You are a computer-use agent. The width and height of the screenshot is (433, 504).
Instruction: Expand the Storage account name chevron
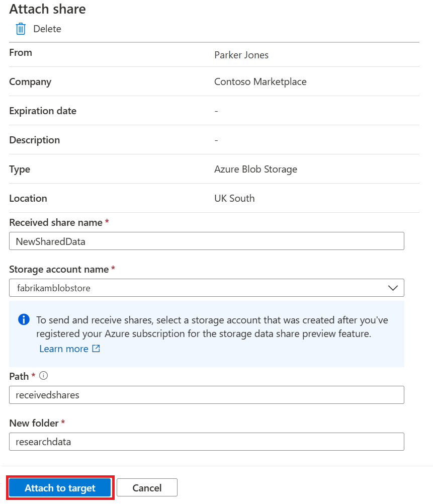[393, 288]
